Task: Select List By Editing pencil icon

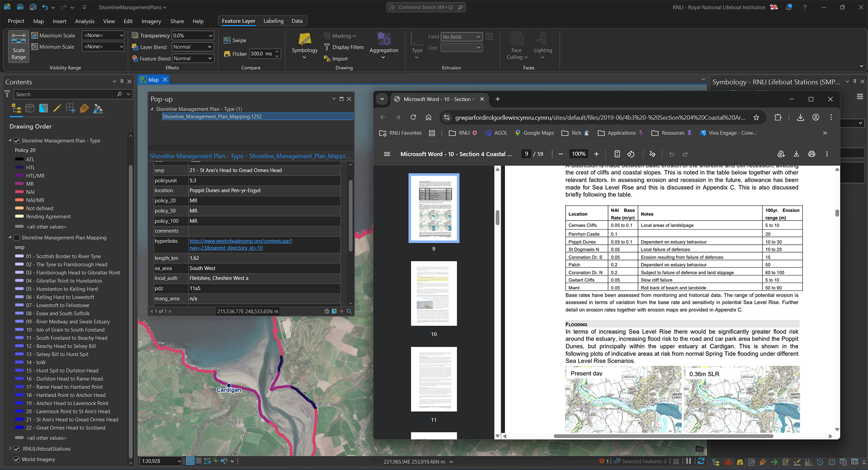Action: pos(57,108)
